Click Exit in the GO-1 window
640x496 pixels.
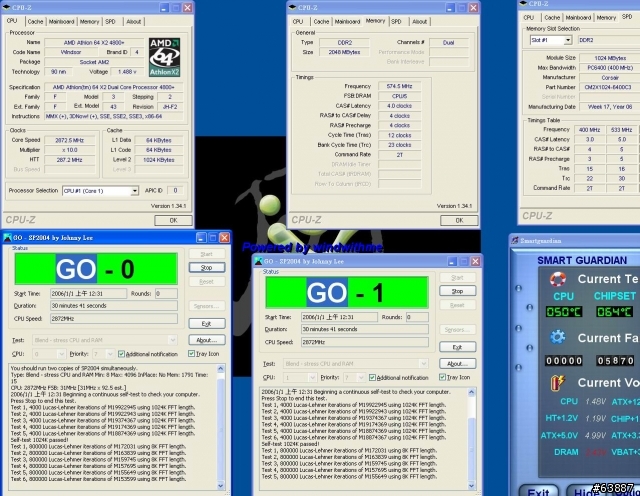tap(458, 347)
